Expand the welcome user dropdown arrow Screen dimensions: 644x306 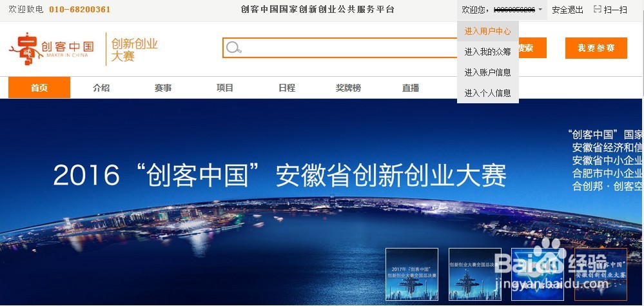(x=540, y=10)
